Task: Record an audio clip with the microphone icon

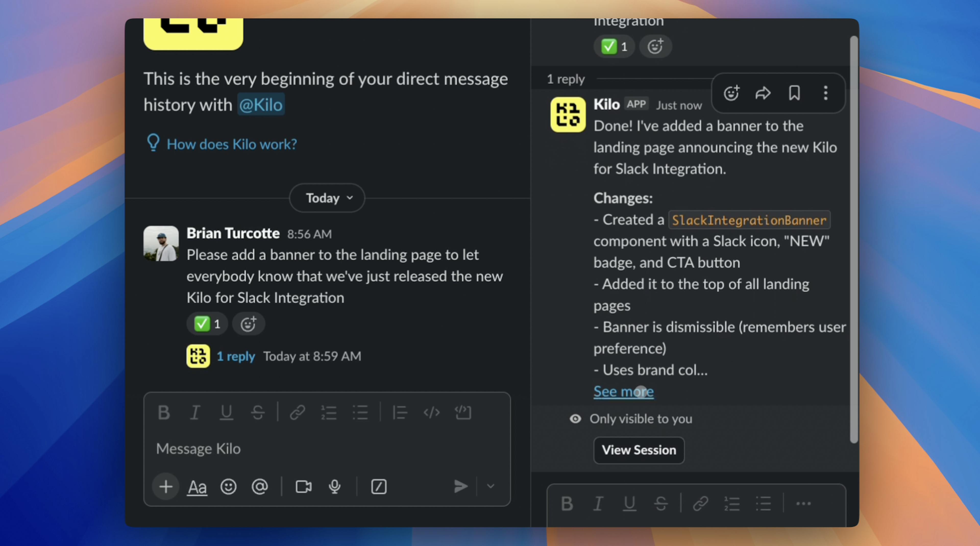Action: tap(335, 487)
